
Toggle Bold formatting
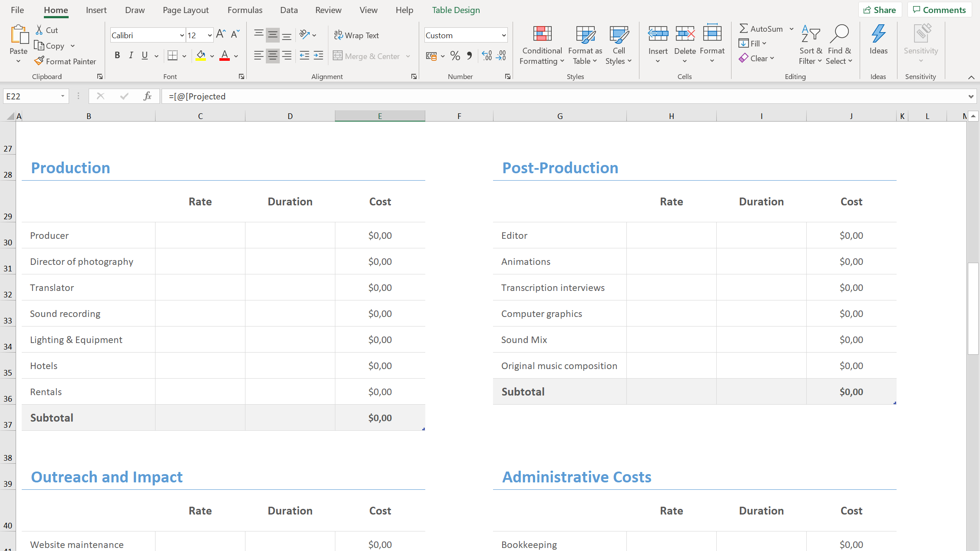pos(117,56)
